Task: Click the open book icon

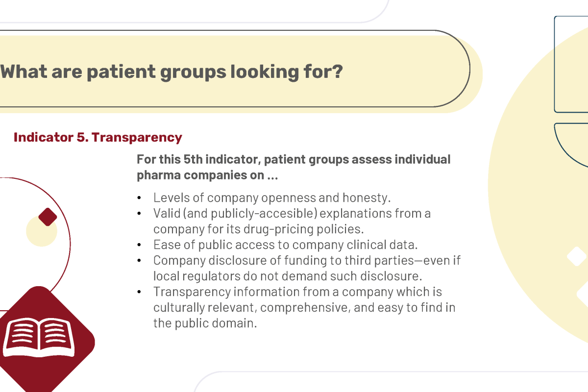Action: coord(38,336)
